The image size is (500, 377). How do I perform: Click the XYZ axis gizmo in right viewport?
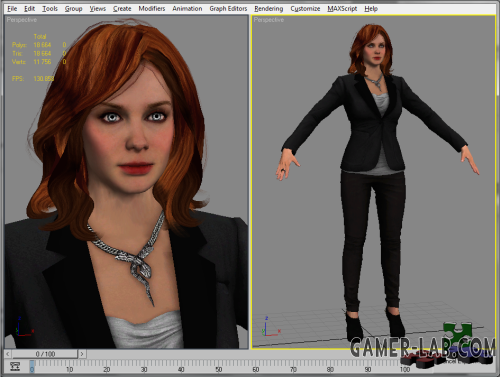[271, 326]
